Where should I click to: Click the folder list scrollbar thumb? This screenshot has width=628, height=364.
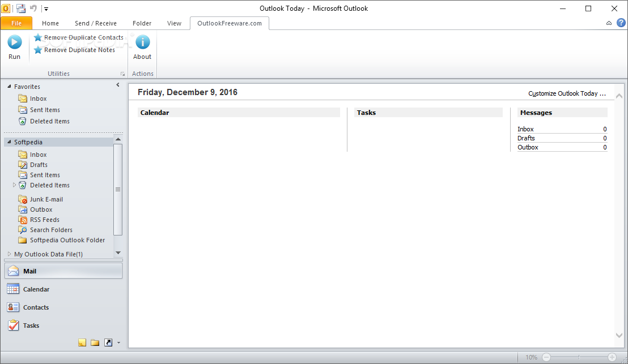(x=118, y=189)
